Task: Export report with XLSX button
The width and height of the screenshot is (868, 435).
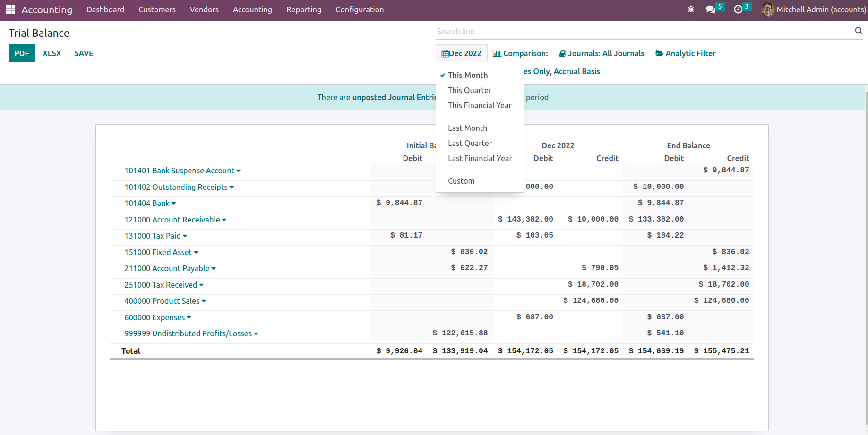Action: click(x=52, y=53)
